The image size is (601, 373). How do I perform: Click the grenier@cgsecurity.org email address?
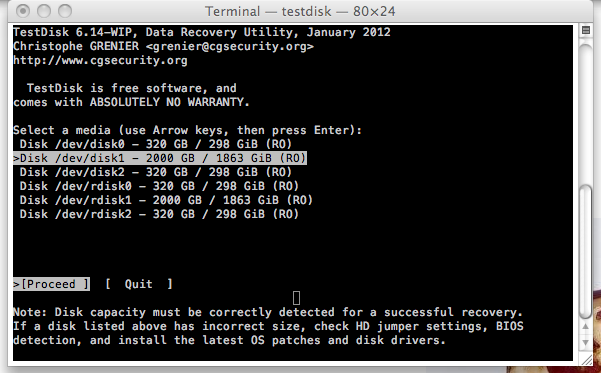tap(230, 46)
